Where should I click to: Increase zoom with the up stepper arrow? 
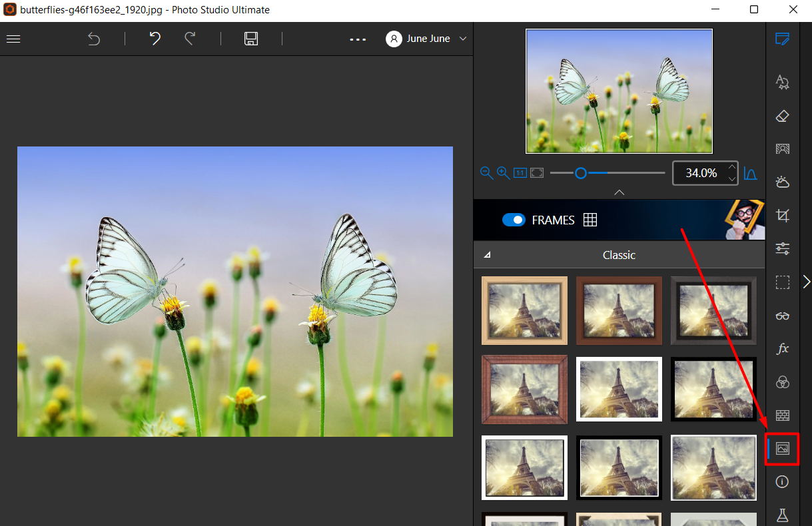coord(732,167)
